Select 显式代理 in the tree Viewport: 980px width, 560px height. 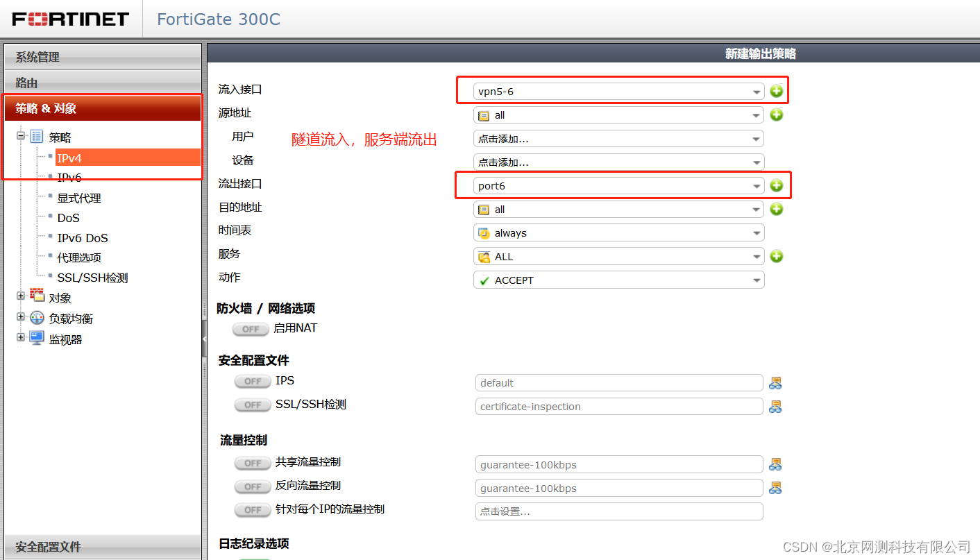79,198
